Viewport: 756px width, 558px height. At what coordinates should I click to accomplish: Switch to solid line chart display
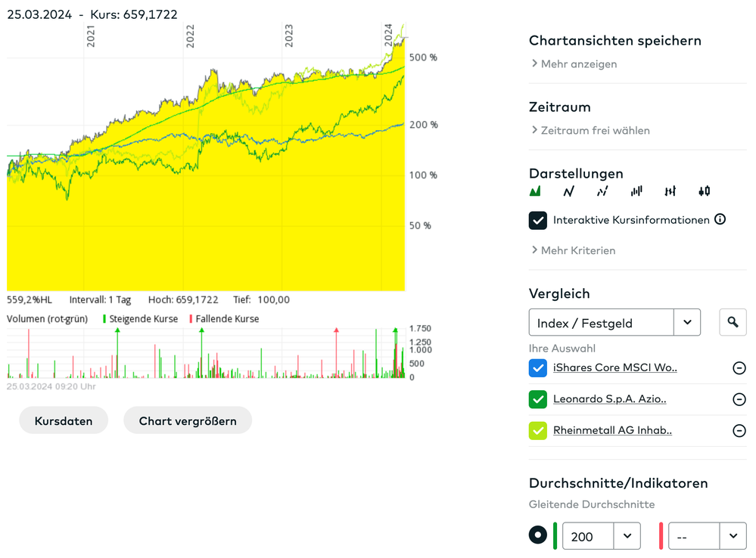(569, 191)
